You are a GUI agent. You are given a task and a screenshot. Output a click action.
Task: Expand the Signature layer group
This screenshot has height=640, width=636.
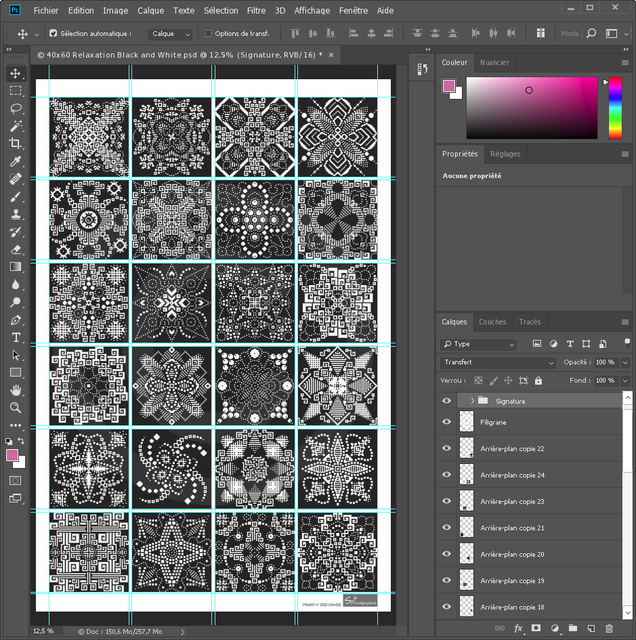click(472, 401)
